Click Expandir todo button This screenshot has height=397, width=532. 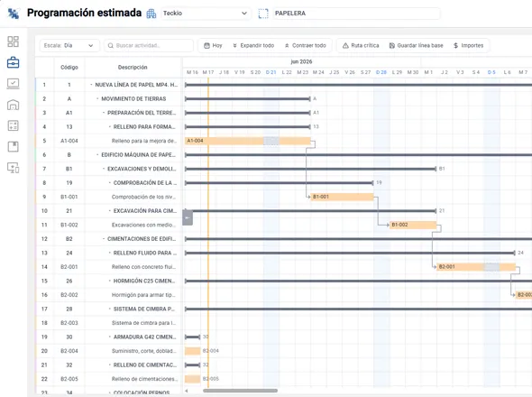coord(253,45)
